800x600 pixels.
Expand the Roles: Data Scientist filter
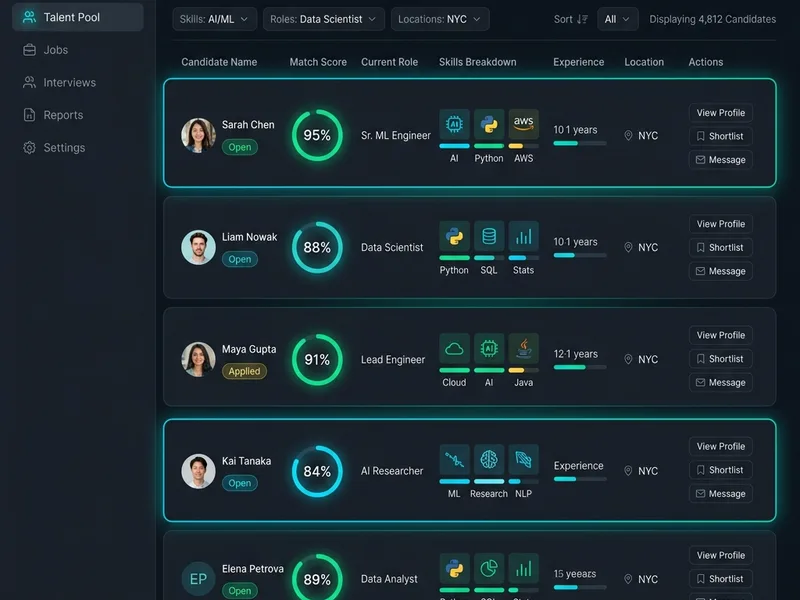coord(323,19)
